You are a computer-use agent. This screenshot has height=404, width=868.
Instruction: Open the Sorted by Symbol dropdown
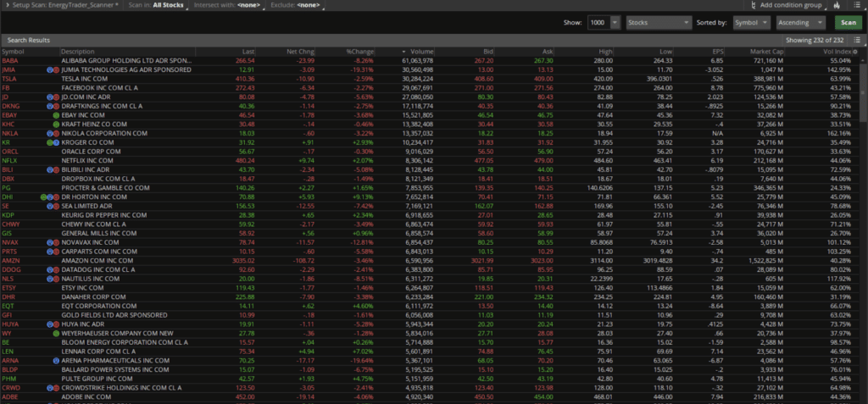pos(751,23)
